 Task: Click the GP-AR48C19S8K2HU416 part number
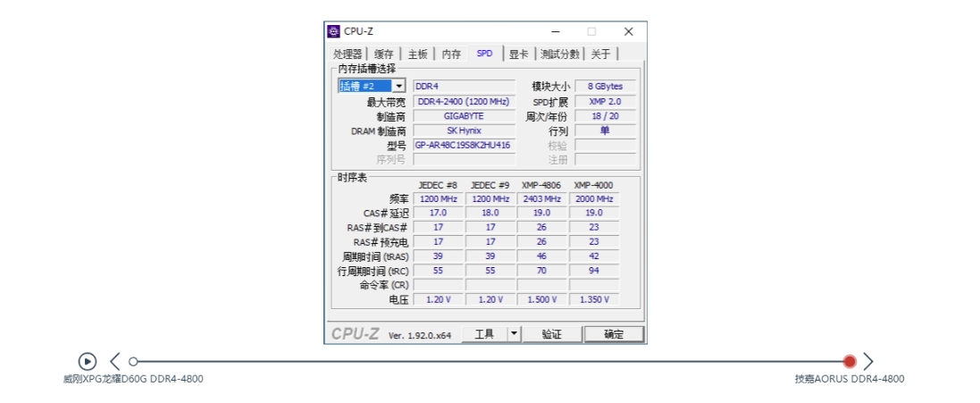click(464, 145)
